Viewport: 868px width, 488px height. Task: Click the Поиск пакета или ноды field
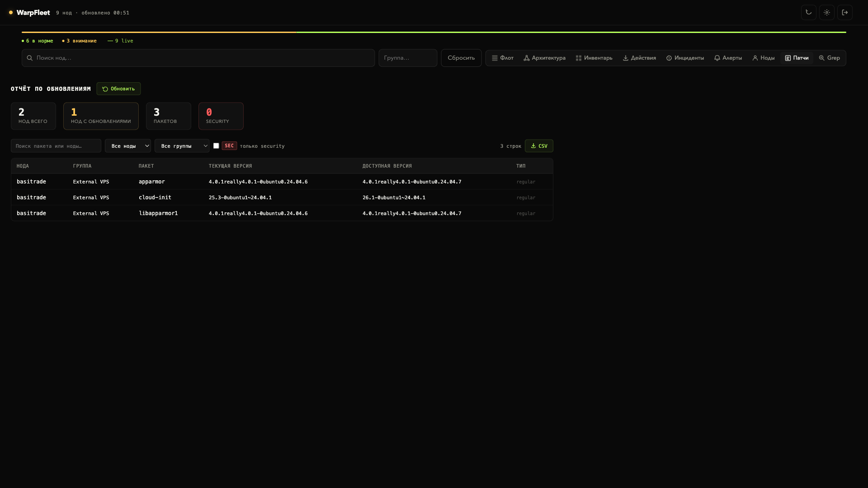(56, 145)
